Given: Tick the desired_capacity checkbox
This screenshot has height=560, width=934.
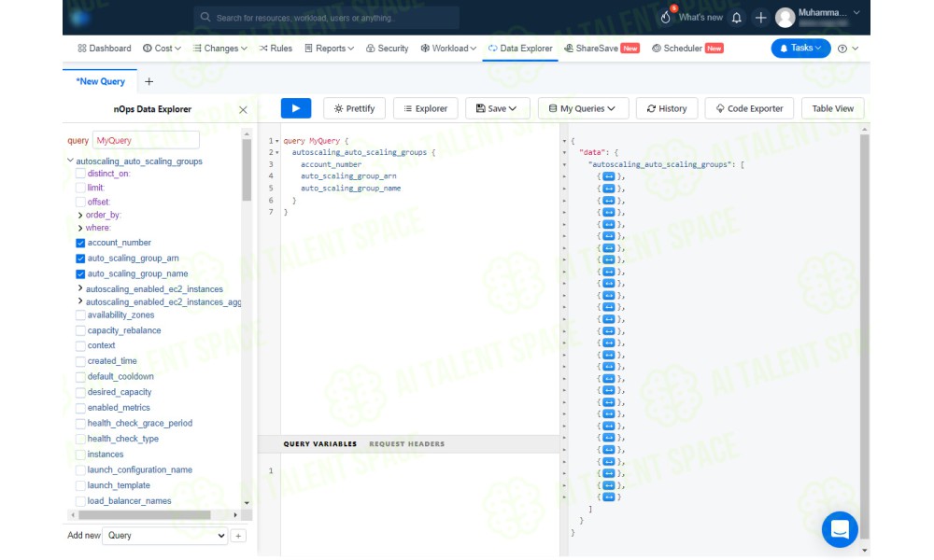Looking at the screenshot, I should [x=80, y=392].
